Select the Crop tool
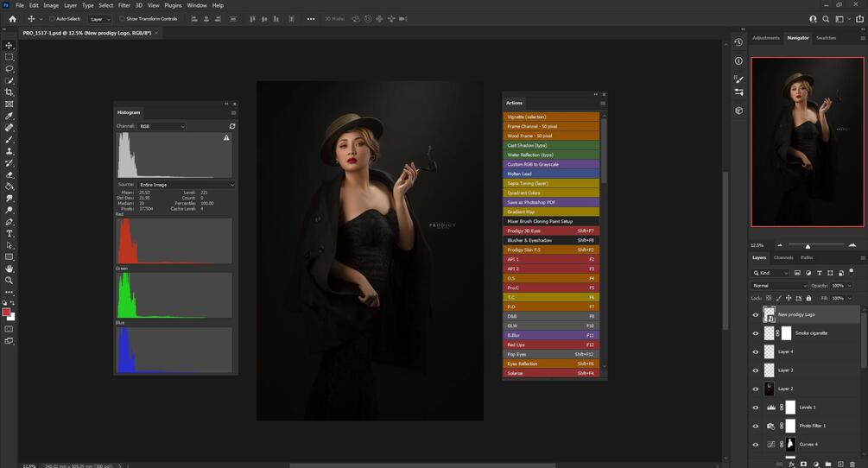 10,92
